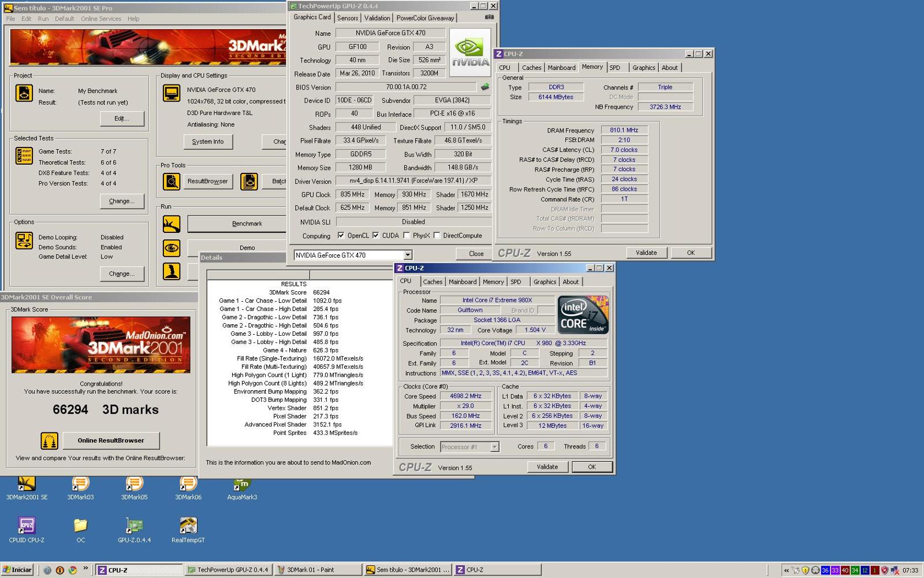Click the ResultBrowser button in Pro Tools
This screenshot has width=924, height=578.
pos(208,181)
